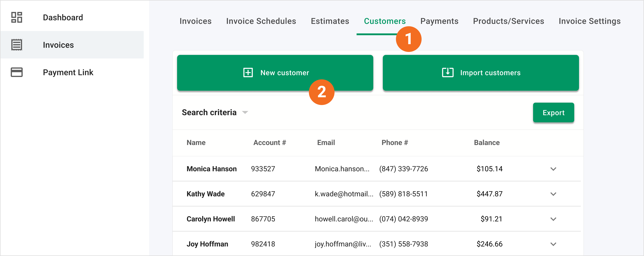The width and height of the screenshot is (644, 256).
Task: Open the Invoice Settings tab
Action: tap(590, 21)
